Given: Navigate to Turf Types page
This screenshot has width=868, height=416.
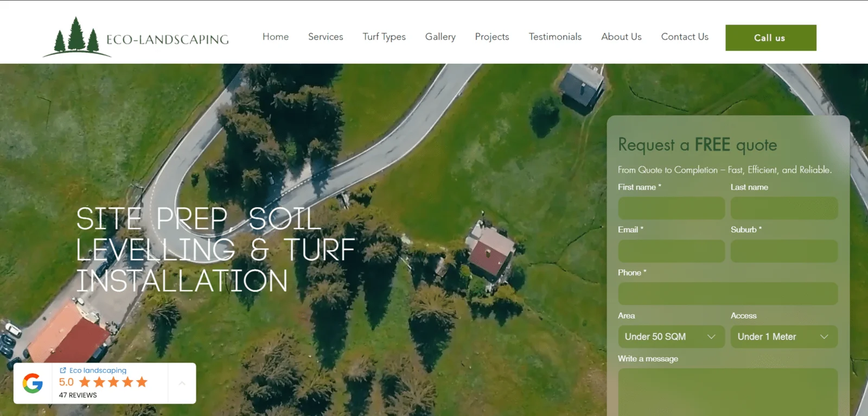Looking at the screenshot, I should click(384, 37).
